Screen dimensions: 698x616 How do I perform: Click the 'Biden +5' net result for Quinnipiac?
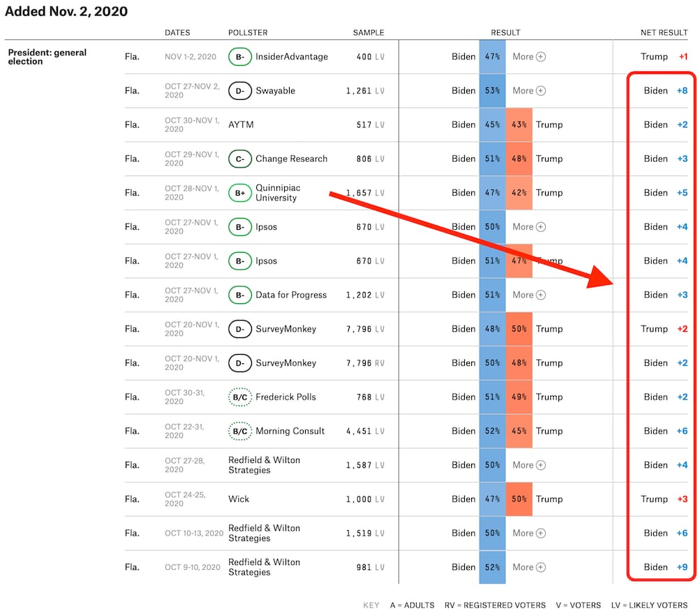[665, 193]
